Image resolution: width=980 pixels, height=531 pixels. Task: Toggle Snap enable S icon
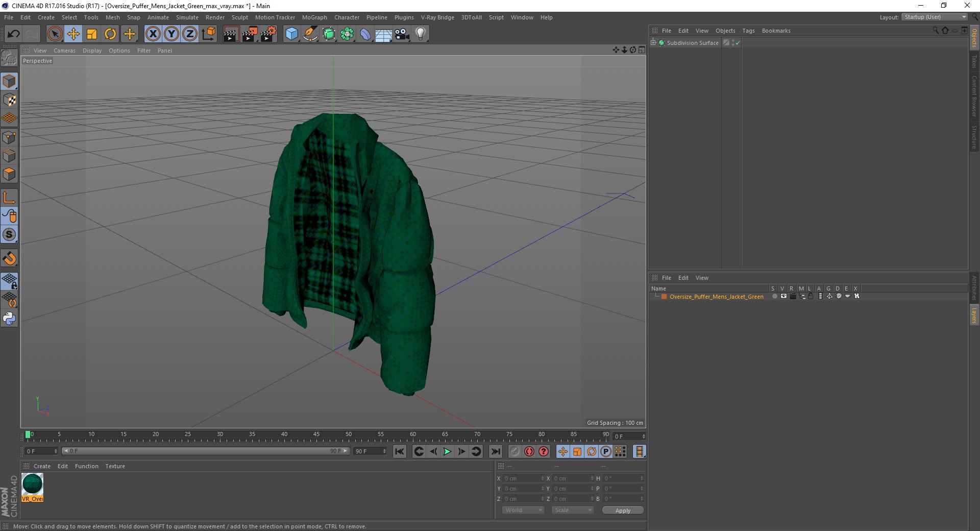click(9, 234)
